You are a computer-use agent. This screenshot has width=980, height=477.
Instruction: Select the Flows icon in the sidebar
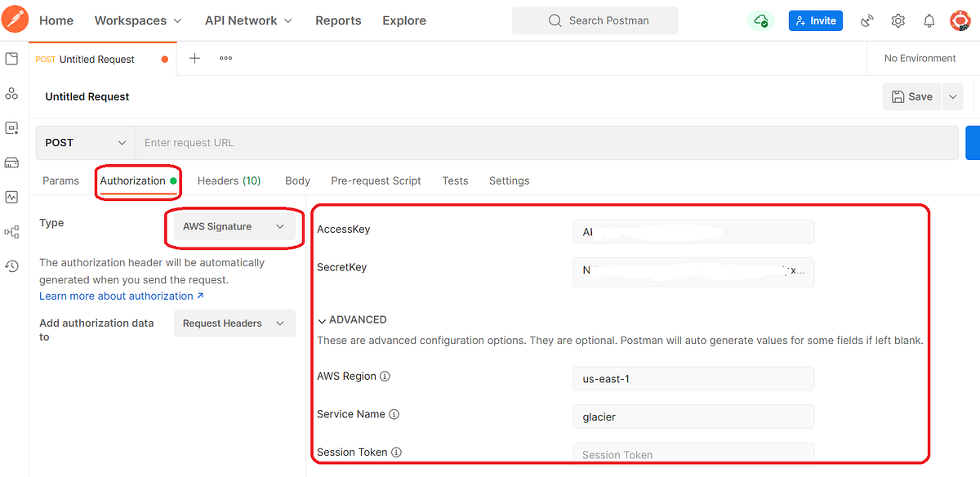point(11,231)
